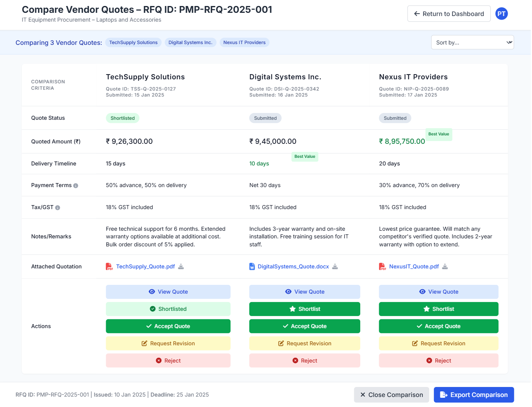View Quote for Digital Systems Inc.
The width and height of the screenshot is (532, 407).
[x=305, y=292]
